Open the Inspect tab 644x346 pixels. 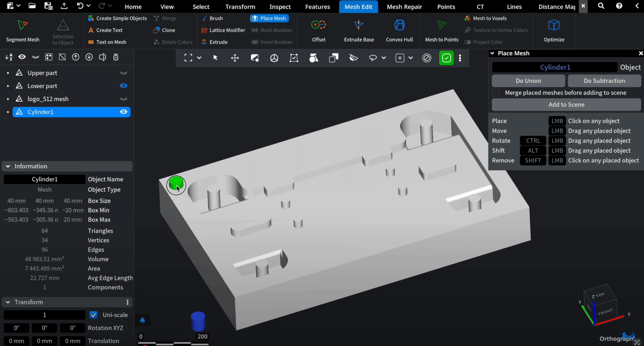pyautogui.click(x=280, y=7)
